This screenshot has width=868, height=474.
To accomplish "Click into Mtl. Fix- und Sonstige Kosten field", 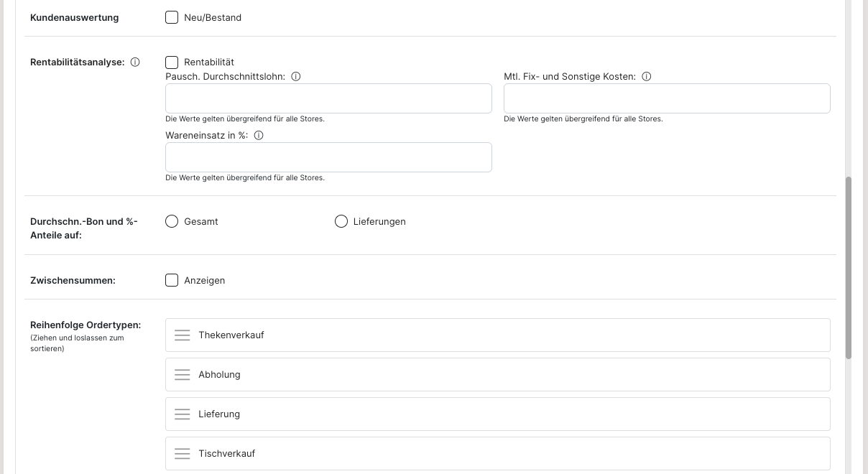I will [x=666, y=98].
